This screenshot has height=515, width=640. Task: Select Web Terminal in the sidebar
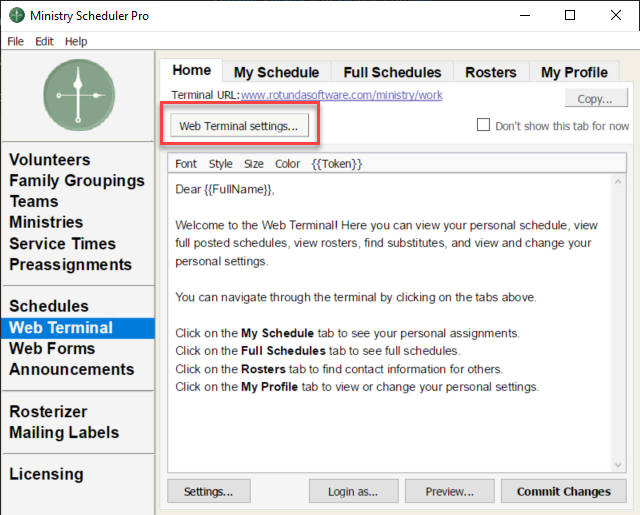coord(78,328)
